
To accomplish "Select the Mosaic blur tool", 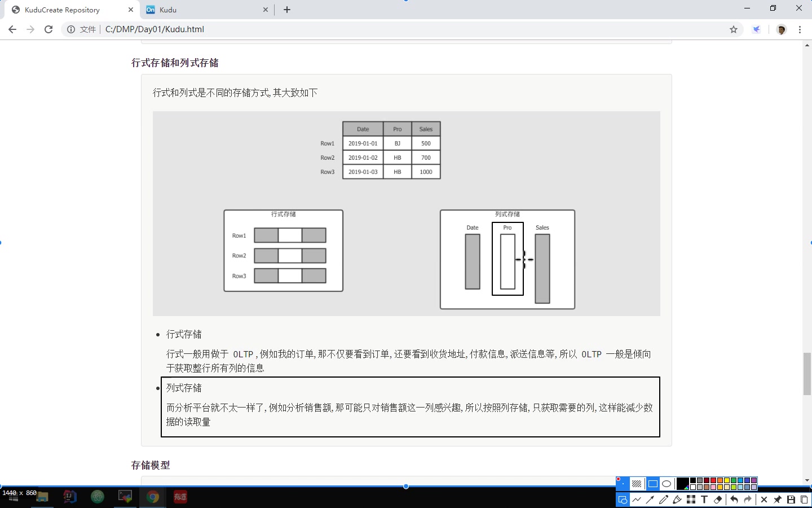I will 691,500.
